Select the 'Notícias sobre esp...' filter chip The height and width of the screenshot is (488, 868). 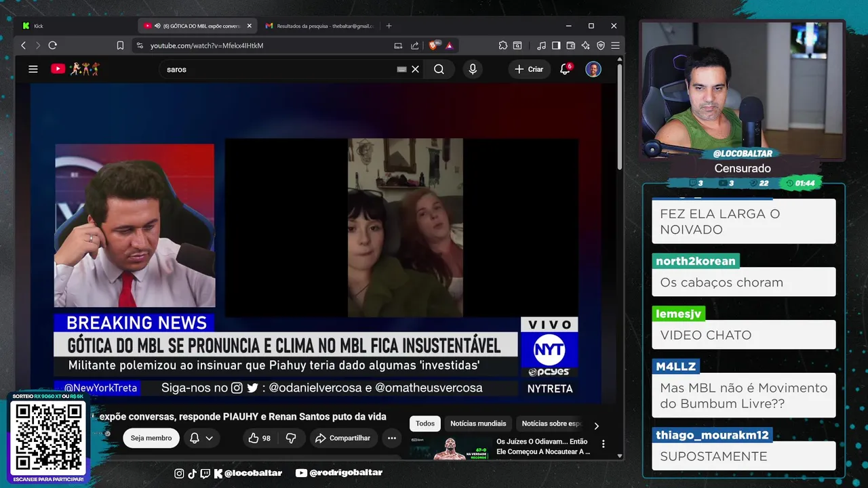pyautogui.click(x=551, y=424)
